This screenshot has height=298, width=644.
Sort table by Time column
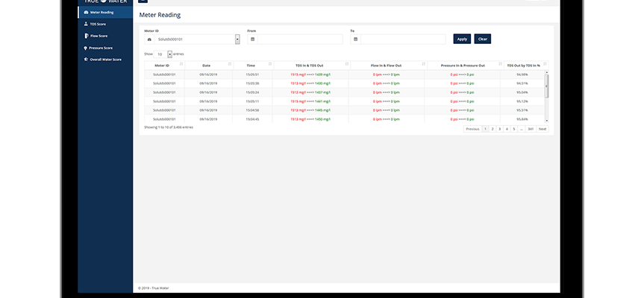[254, 66]
